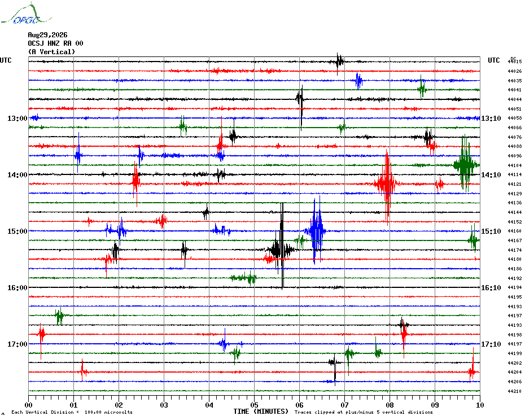Image resolution: width=525 pixels, height=420 pixels.
Task: Click minute 02 on the time axis
Action: 119,405
